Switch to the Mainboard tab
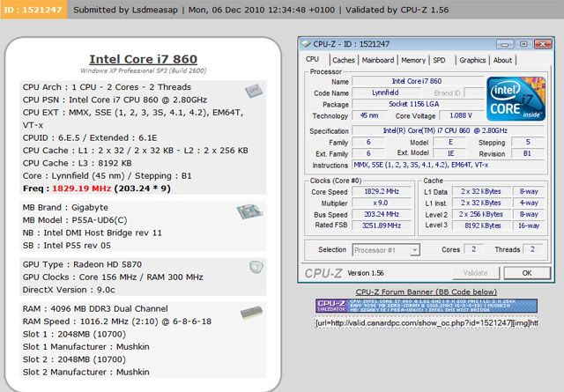 [378, 60]
